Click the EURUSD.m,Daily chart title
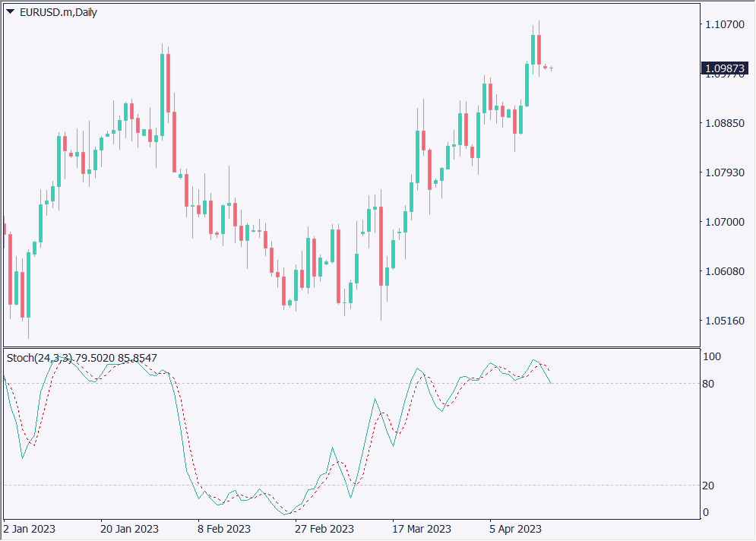Viewport: 756px width, 541px height. coord(58,12)
